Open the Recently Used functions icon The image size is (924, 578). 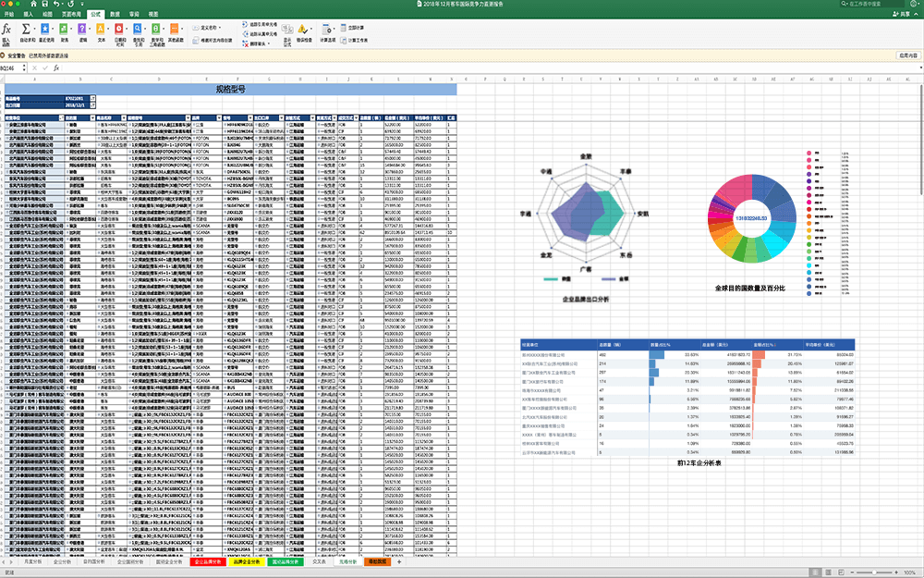45,31
